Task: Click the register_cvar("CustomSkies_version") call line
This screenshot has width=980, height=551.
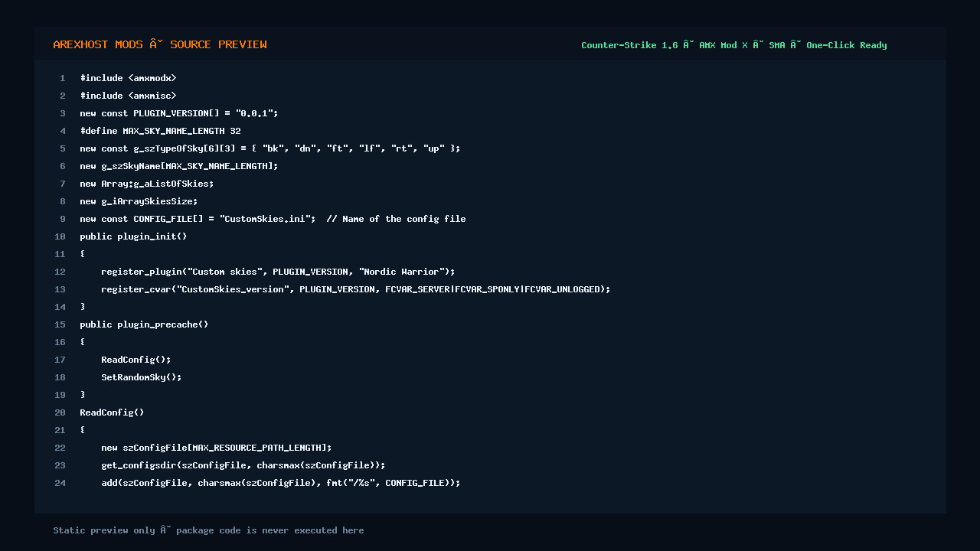Action: pos(355,289)
